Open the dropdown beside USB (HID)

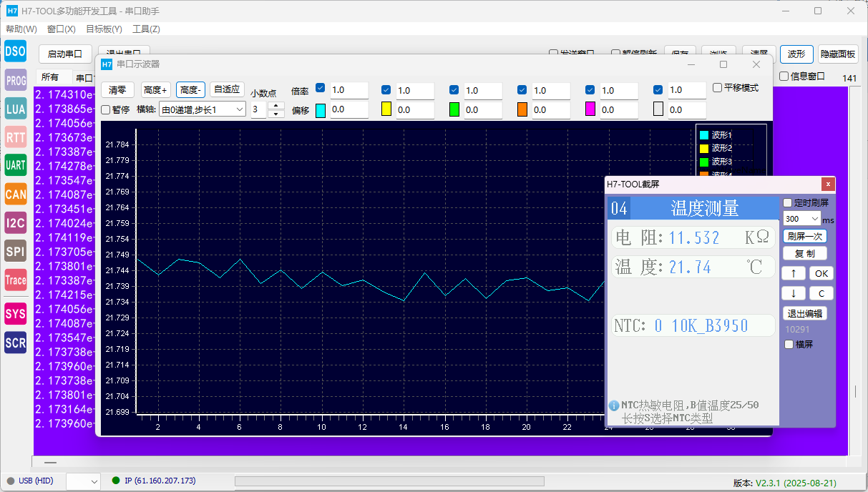click(x=84, y=481)
